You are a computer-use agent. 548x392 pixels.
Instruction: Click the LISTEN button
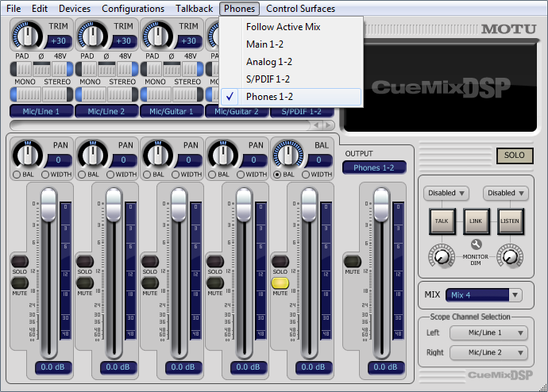click(510, 221)
